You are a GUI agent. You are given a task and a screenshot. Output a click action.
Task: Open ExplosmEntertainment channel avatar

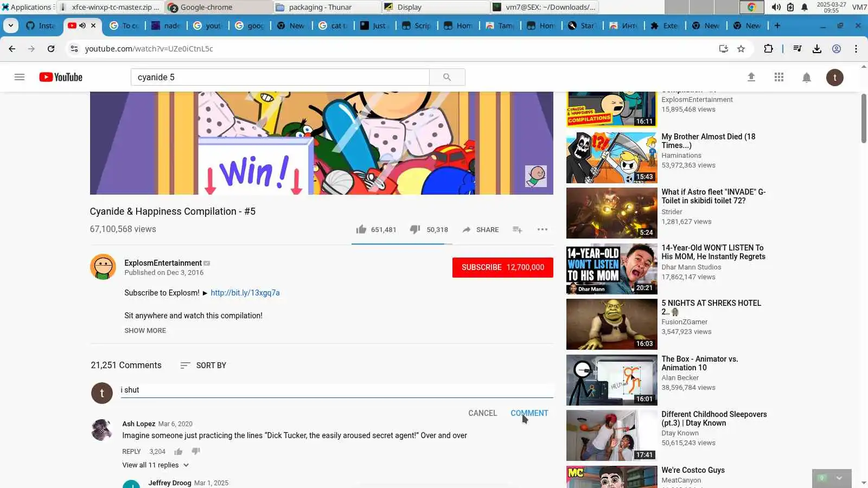pyautogui.click(x=103, y=267)
